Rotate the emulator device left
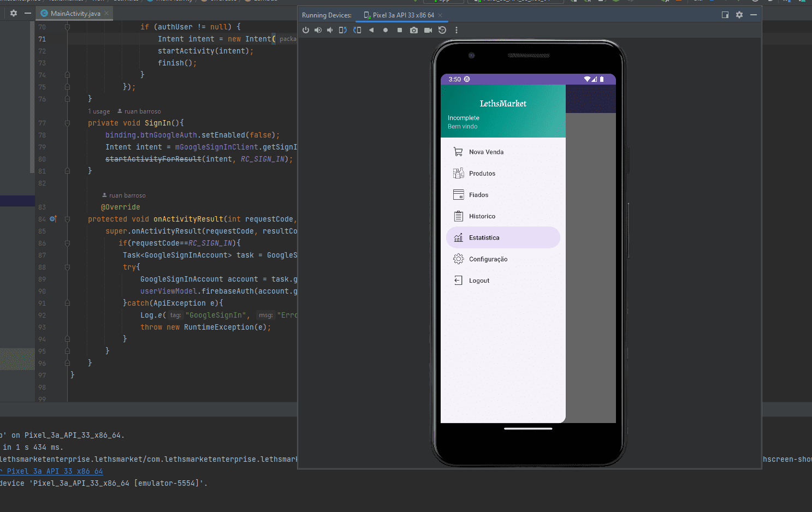Screen dimensions: 812x512 click(x=343, y=30)
